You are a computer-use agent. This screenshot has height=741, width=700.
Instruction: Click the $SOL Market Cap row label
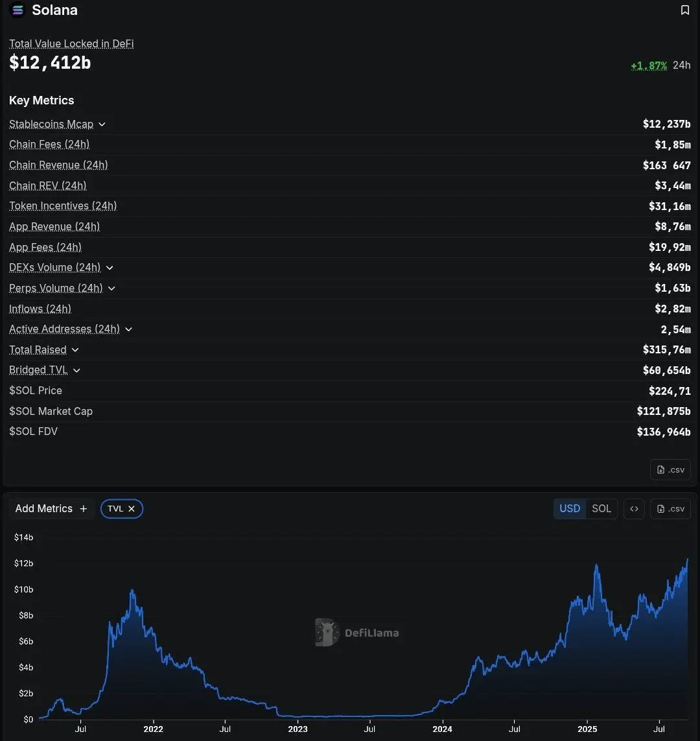(x=51, y=411)
